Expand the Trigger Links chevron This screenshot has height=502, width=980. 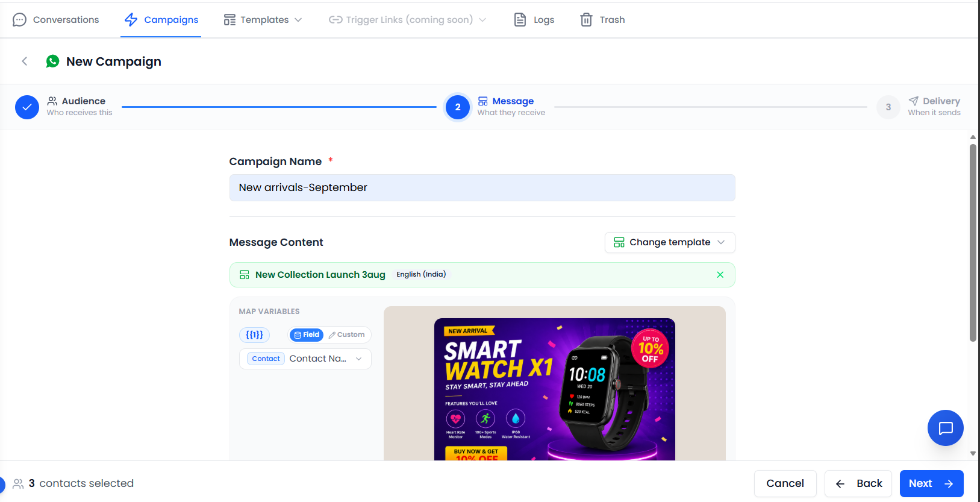[482, 20]
